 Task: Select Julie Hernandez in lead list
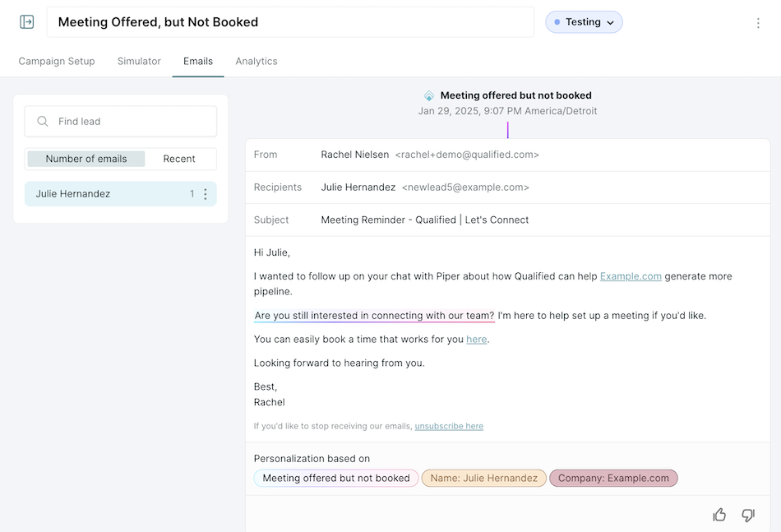[x=121, y=194]
